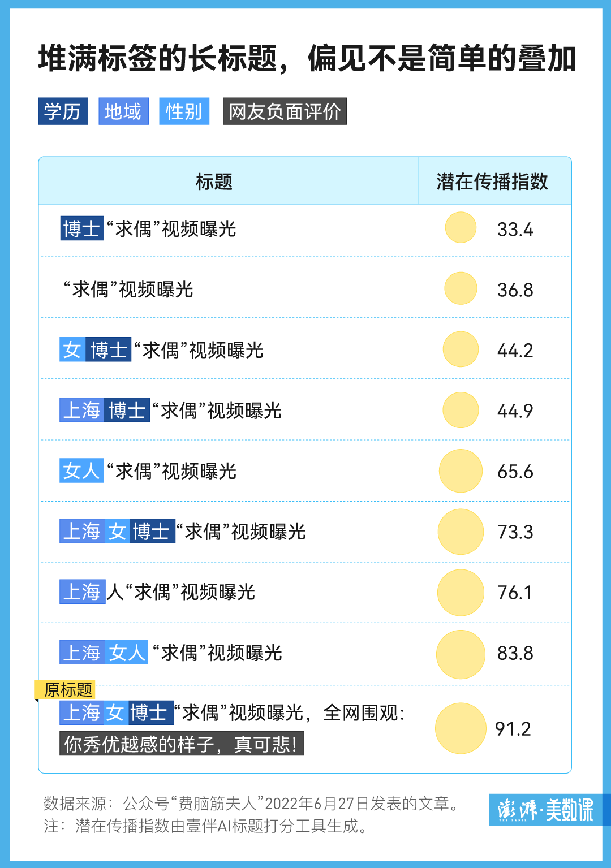Viewport: 611px width, 868px height.
Task: Click the largest yellow circle beside 91.2
Action: (x=461, y=728)
